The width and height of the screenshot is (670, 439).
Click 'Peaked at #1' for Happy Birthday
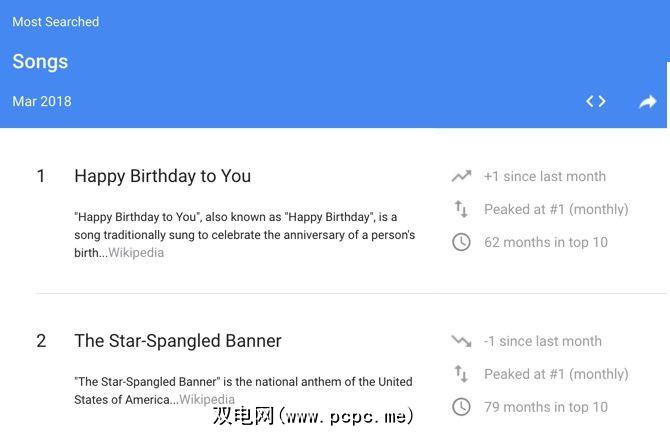pos(556,209)
